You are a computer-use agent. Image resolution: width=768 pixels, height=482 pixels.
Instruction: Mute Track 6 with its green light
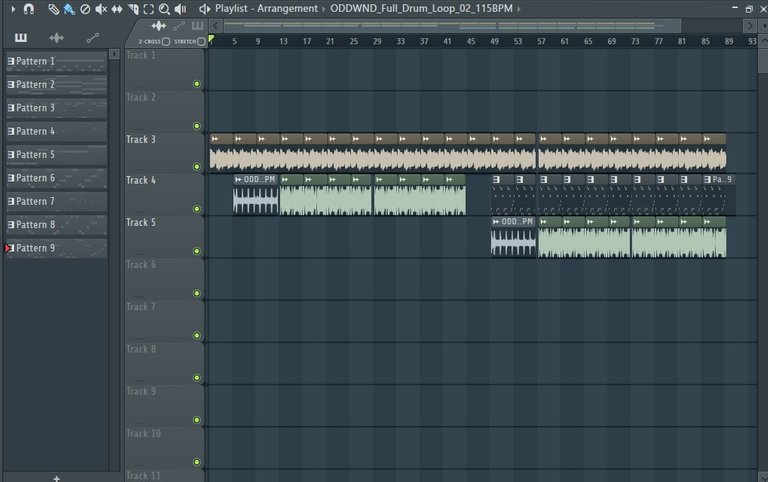[197, 293]
